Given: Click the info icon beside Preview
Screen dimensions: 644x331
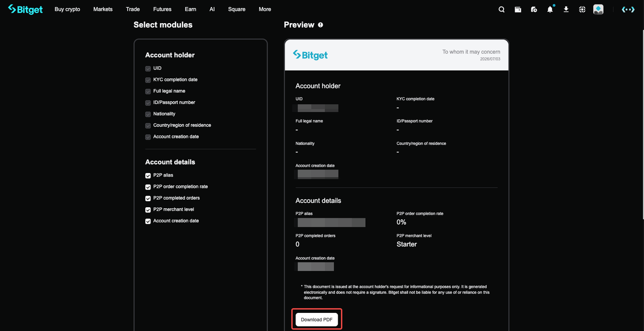Looking at the screenshot, I should [x=320, y=25].
